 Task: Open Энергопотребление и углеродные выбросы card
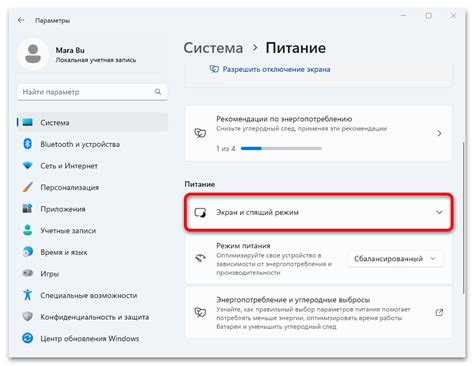318,313
